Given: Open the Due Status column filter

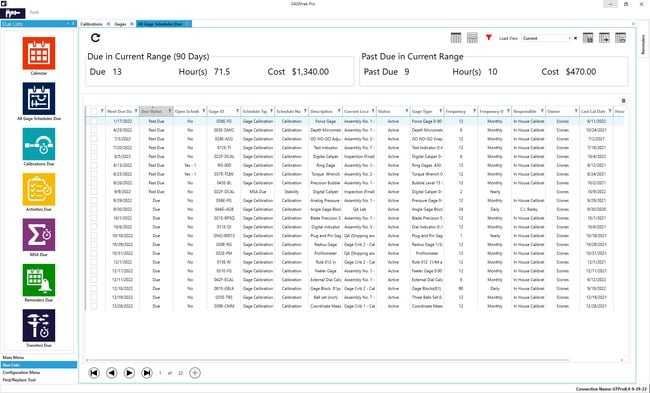Looking at the screenshot, I should tap(170, 111).
